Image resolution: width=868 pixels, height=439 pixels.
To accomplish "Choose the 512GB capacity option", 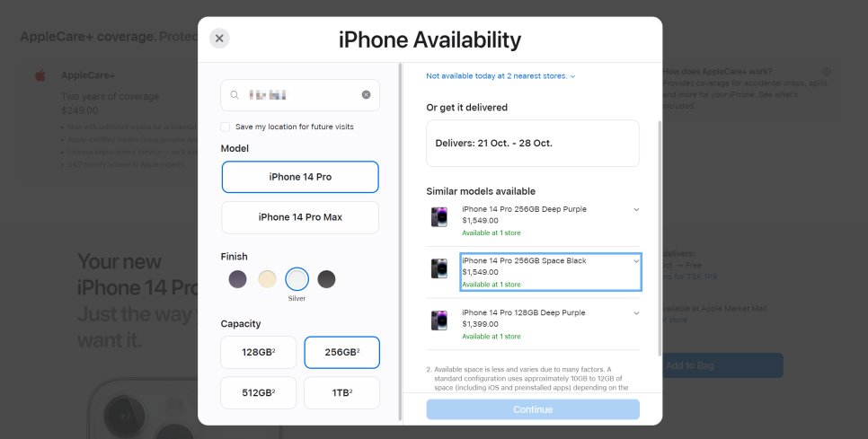I will point(259,393).
